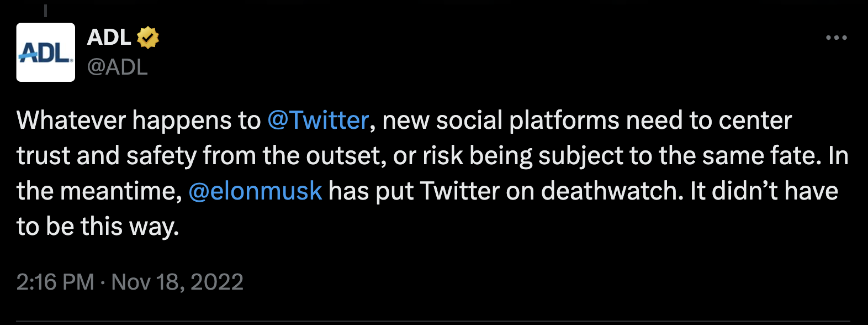Screen dimensions: 868x325
Task: Follow the blue @Twitter mention link
Action: [x=318, y=120]
